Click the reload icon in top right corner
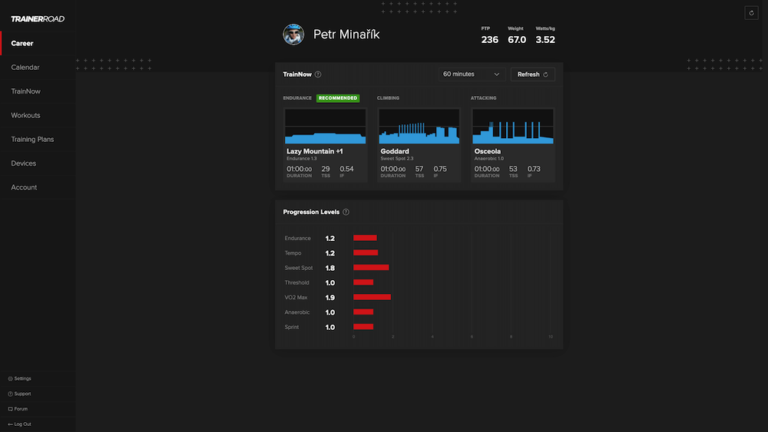 pyautogui.click(x=751, y=13)
